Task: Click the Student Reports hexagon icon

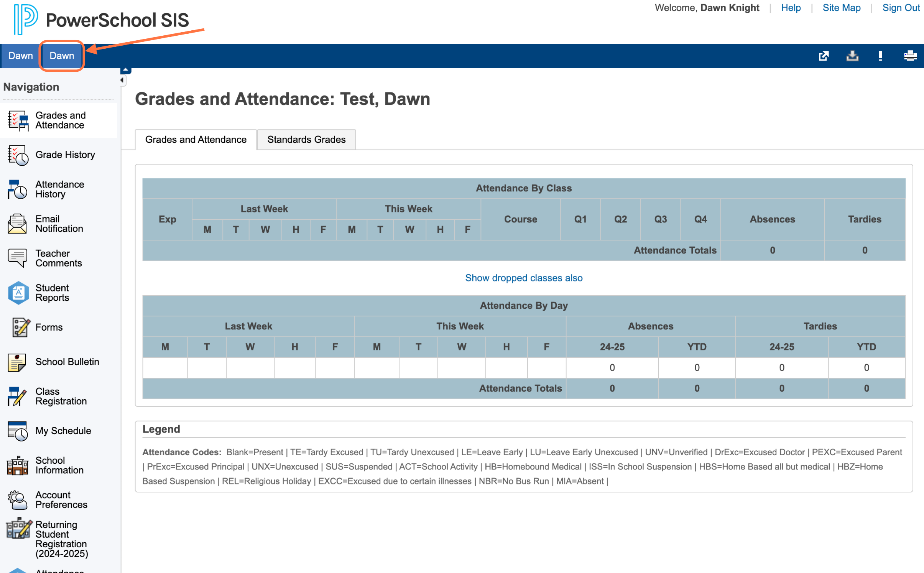Action: [18, 293]
